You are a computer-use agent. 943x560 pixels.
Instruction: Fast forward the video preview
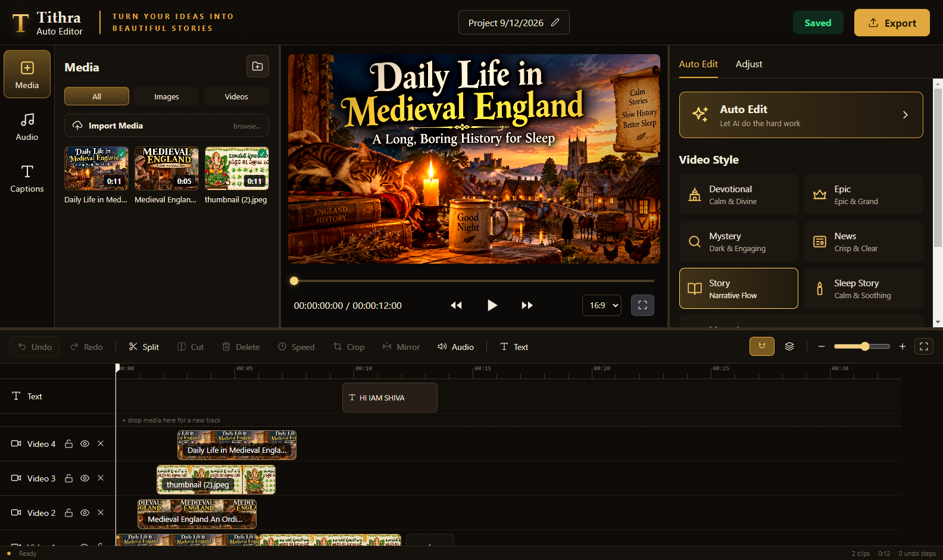pyautogui.click(x=527, y=305)
